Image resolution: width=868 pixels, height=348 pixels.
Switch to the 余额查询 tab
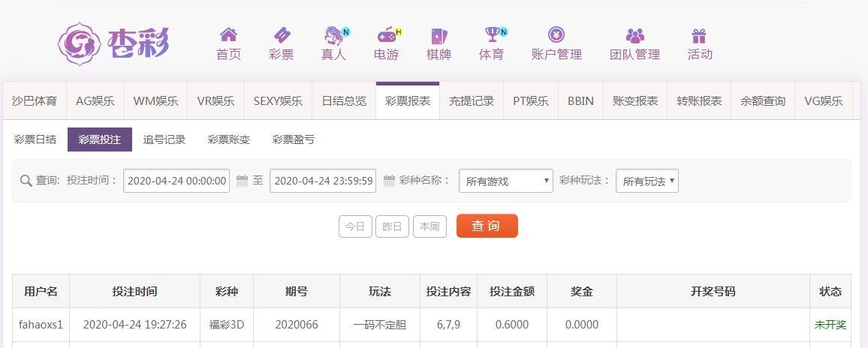click(x=763, y=101)
